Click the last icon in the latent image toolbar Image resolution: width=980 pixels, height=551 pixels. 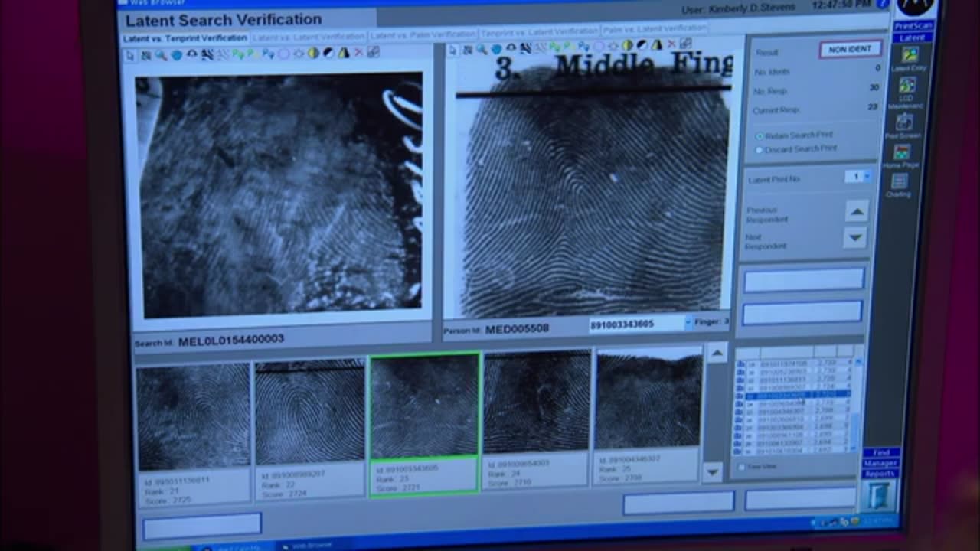(373, 53)
